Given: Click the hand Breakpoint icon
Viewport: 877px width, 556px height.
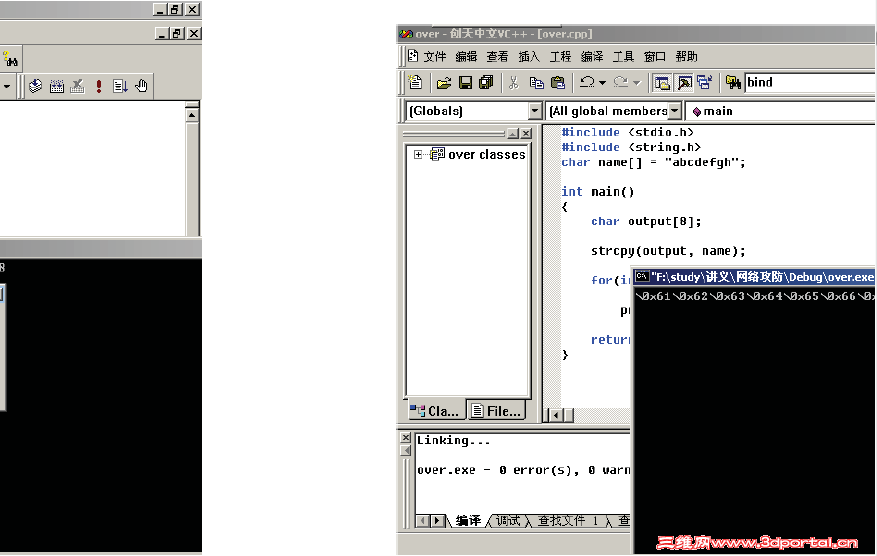Looking at the screenshot, I should click(x=142, y=86).
